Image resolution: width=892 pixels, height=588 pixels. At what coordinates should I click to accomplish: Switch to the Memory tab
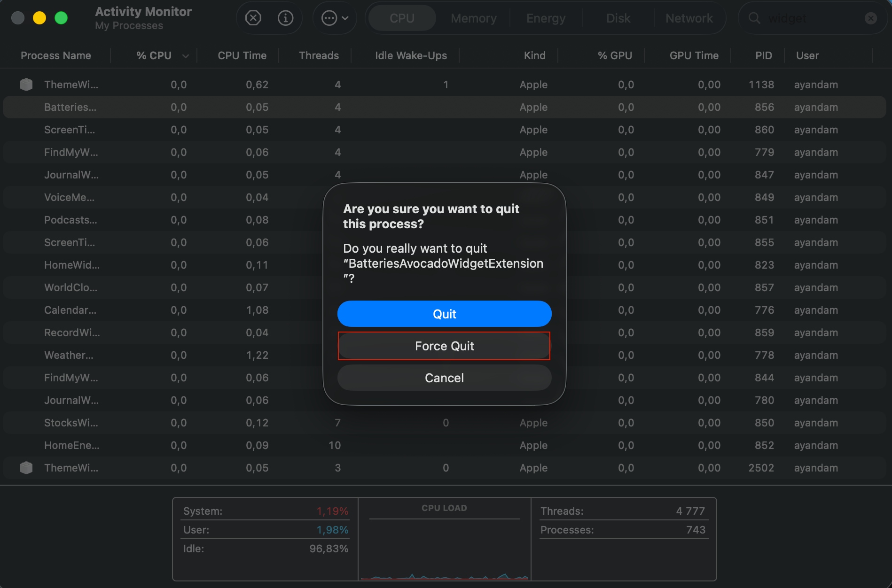(474, 18)
